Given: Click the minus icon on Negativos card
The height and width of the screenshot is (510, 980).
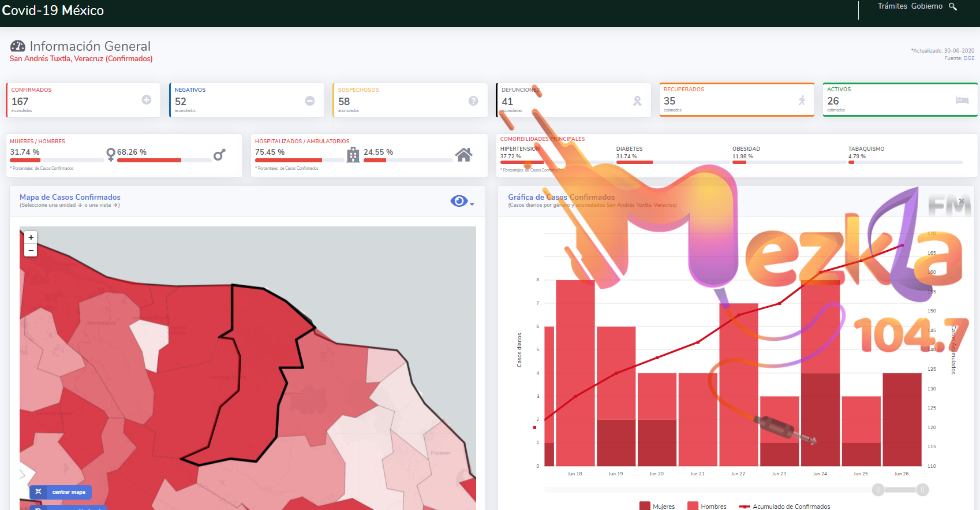Looking at the screenshot, I should pos(310,100).
